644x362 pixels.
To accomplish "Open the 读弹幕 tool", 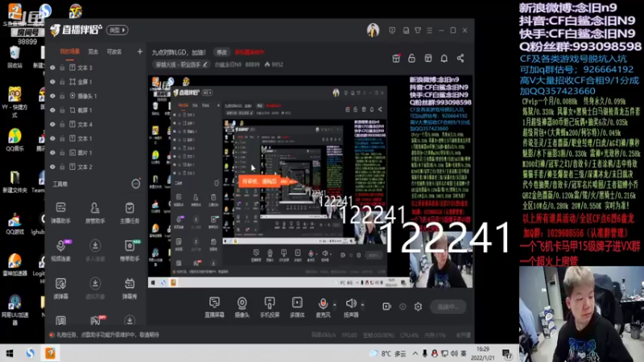I will pyautogui.click(x=61, y=288).
